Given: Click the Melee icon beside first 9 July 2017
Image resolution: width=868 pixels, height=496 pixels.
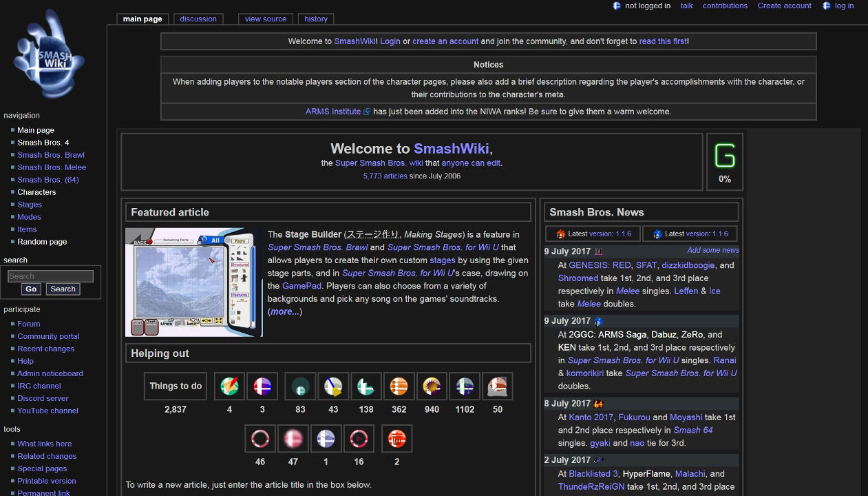Looking at the screenshot, I should [x=598, y=251].
